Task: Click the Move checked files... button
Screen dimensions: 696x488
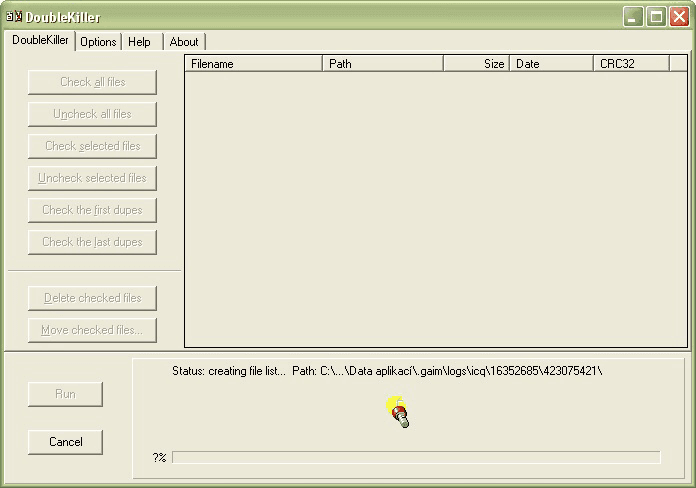Action: pos(92,330)
